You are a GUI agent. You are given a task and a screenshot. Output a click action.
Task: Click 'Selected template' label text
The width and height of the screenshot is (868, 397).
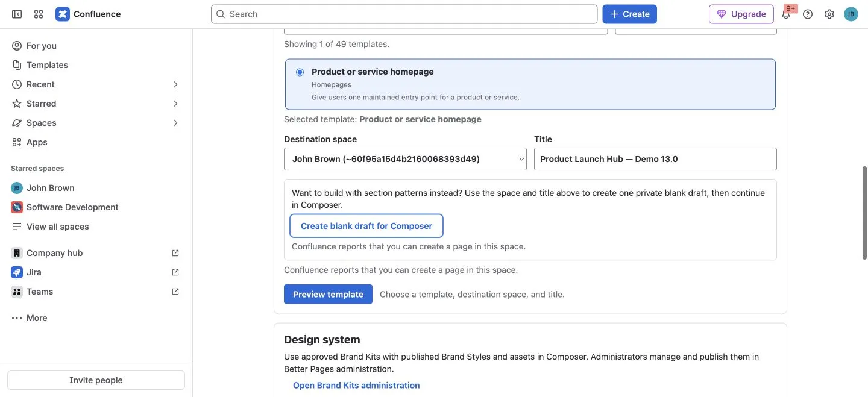320,119
